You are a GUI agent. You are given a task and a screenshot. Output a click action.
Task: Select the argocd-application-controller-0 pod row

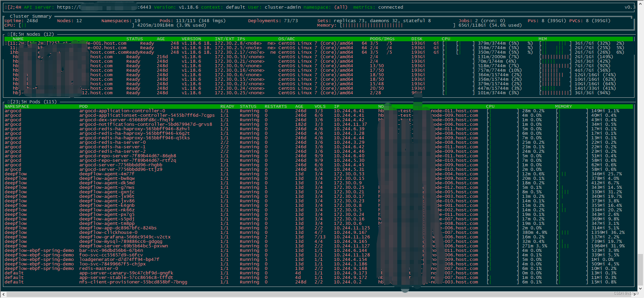click(x=319, y=111)
